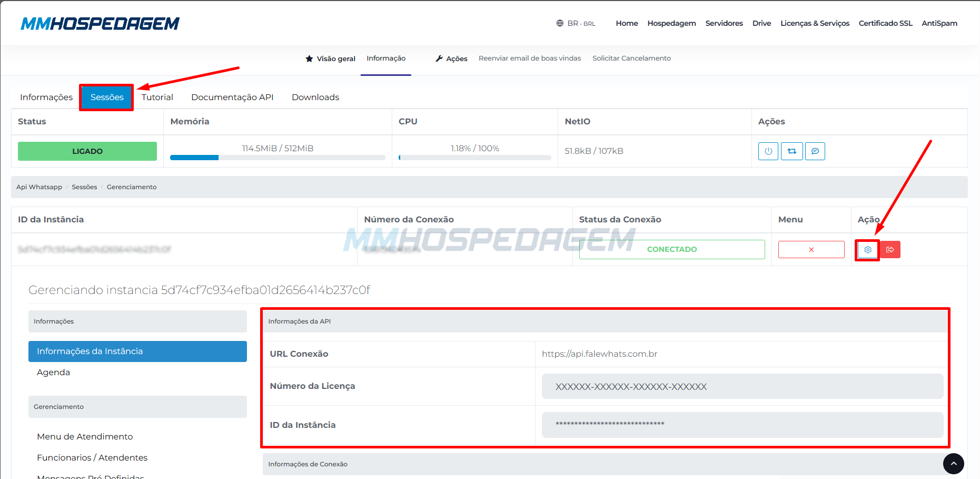Click the LIGADO status button

[x=87, y=151]
